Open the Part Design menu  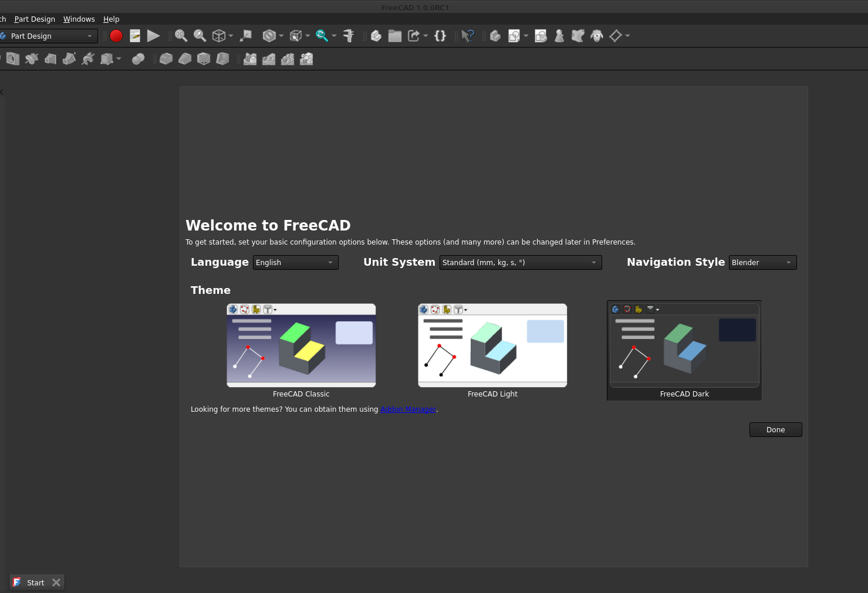coord(35,19)
